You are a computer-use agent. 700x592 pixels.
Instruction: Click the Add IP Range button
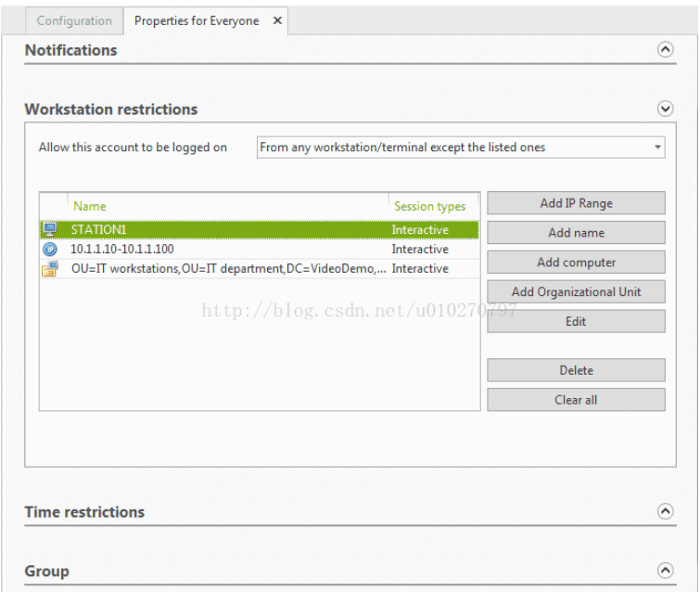point(576,203)
